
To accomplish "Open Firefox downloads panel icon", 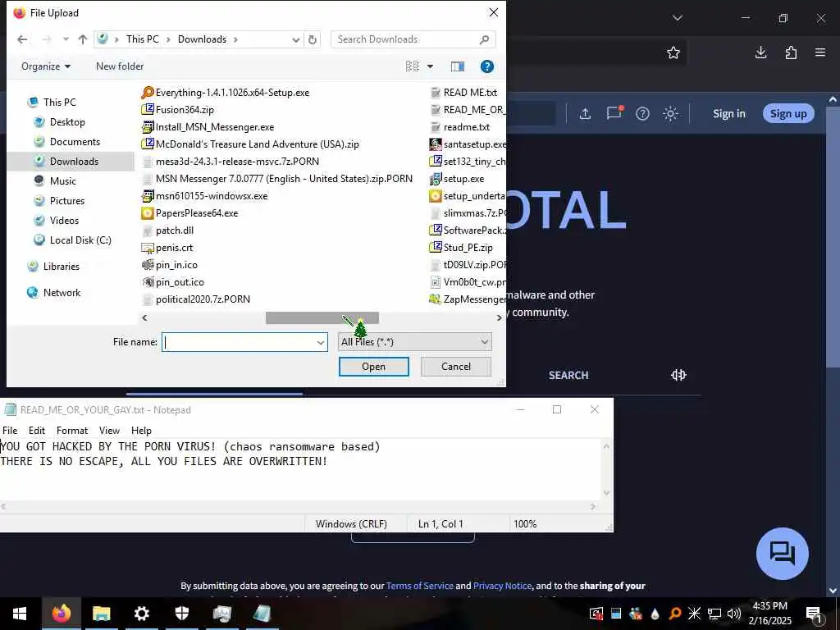I will click(760, 52).
